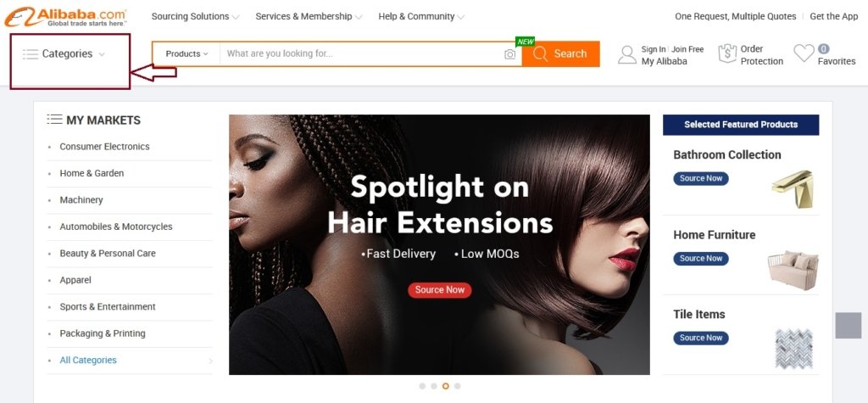Open the All Categories link
The height and width of the screenshot is (403, 868).
[x=88, y=360]
